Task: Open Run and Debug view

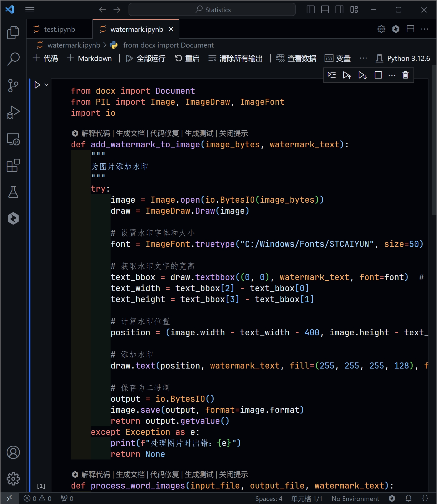Action: click(x=13, y=112)
